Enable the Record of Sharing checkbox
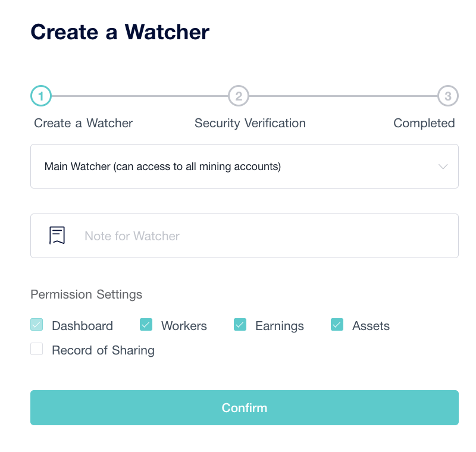 coord(37,349)
